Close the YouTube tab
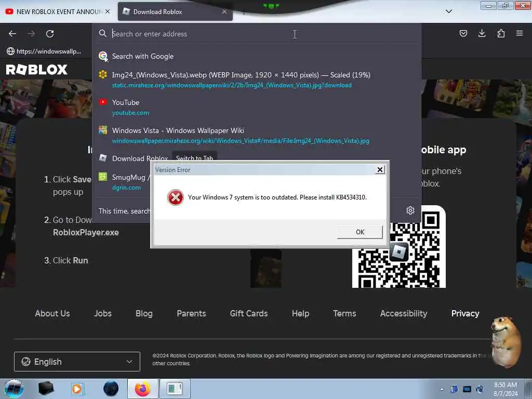 pyautogui.click(x=108, y=11)
